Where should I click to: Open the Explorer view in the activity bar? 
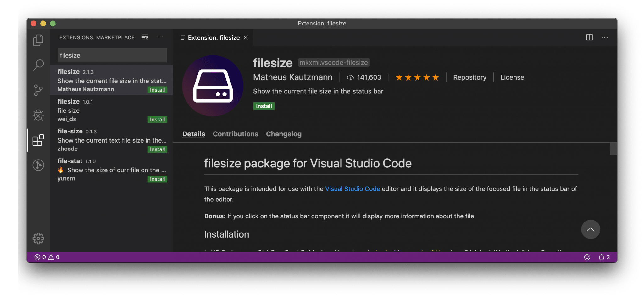click(x=38, y=40)
